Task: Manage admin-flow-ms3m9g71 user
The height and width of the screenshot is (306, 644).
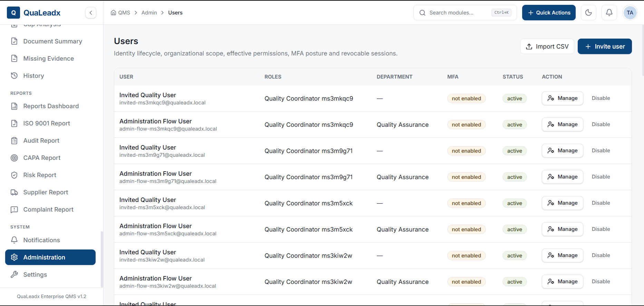Action: tap(562, 177)
